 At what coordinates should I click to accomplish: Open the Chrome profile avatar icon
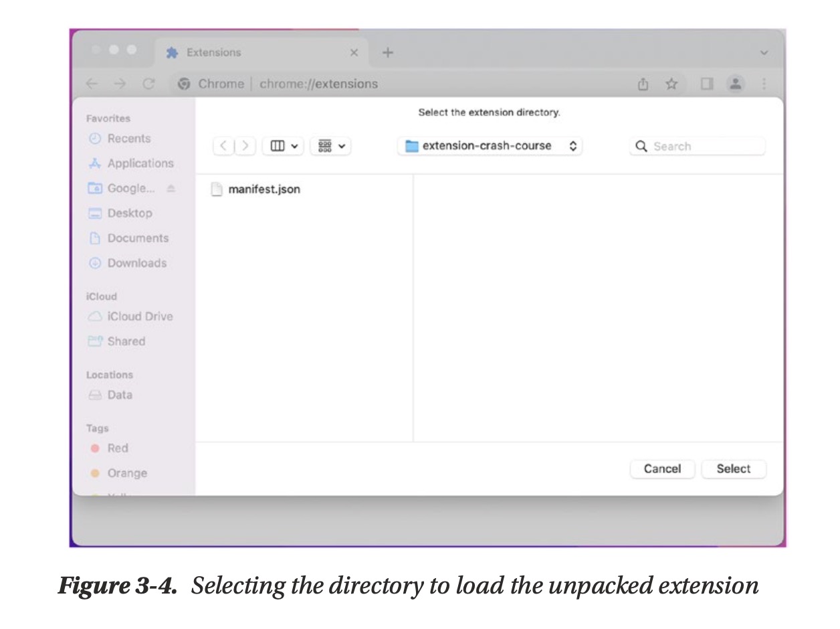pos(736,84)
